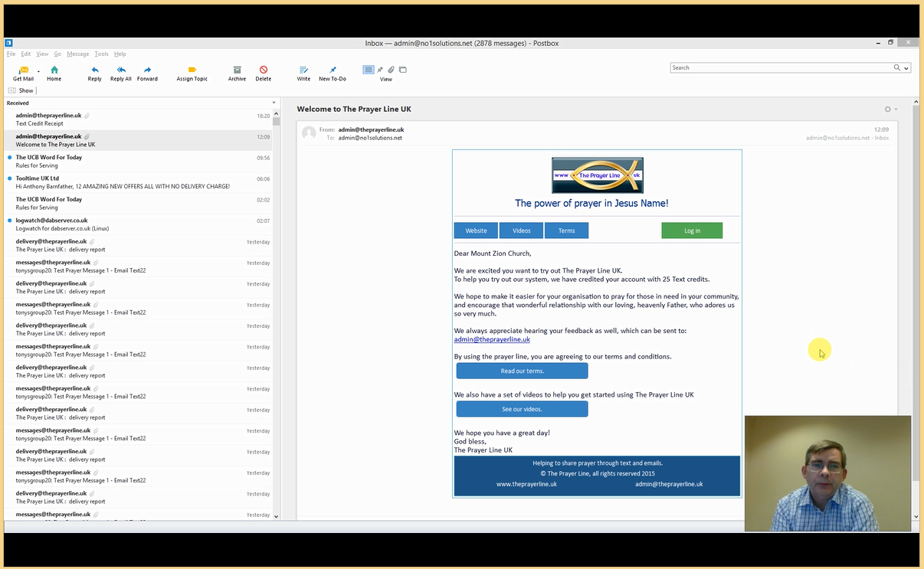Screen dimensions: 924x569
Task: Open www.theprayerline.uk in the email footer
Action: click(x=526, y=484)
